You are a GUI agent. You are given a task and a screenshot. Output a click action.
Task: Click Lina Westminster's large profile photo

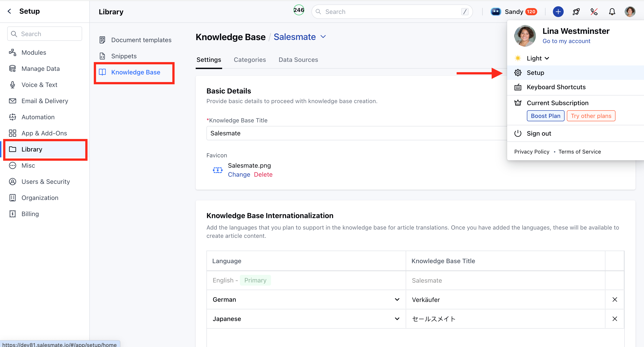tap(525, 36)
